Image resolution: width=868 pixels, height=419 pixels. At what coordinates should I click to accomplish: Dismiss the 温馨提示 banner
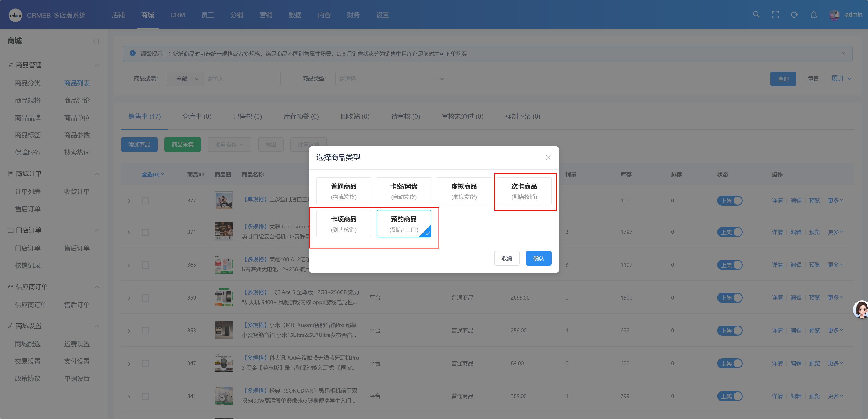[843, 53]
